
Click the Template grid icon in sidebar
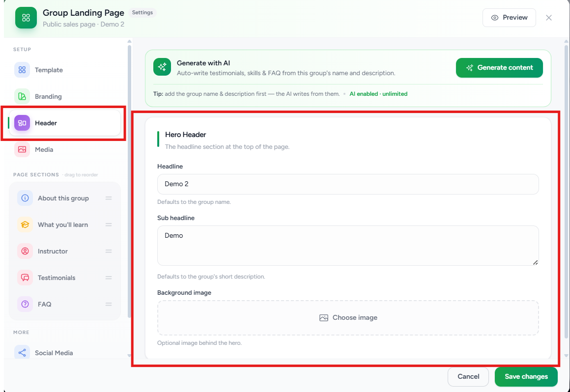tap(22, 70)
